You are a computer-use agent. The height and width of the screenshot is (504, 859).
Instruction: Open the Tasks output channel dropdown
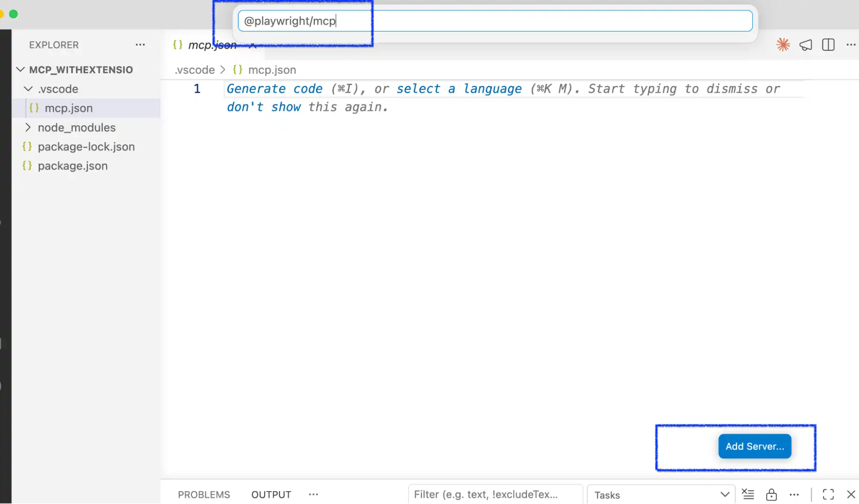[x=661, y=495]
